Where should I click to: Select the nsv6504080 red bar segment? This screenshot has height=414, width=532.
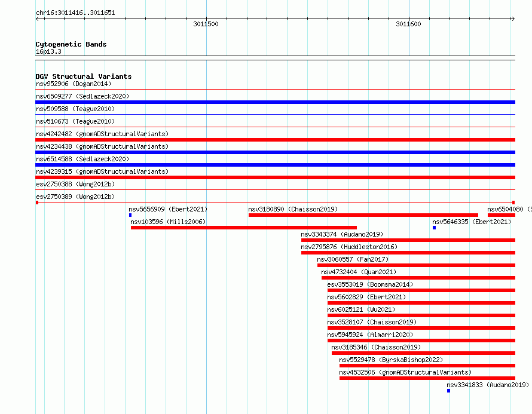click(x=502, y=215)
